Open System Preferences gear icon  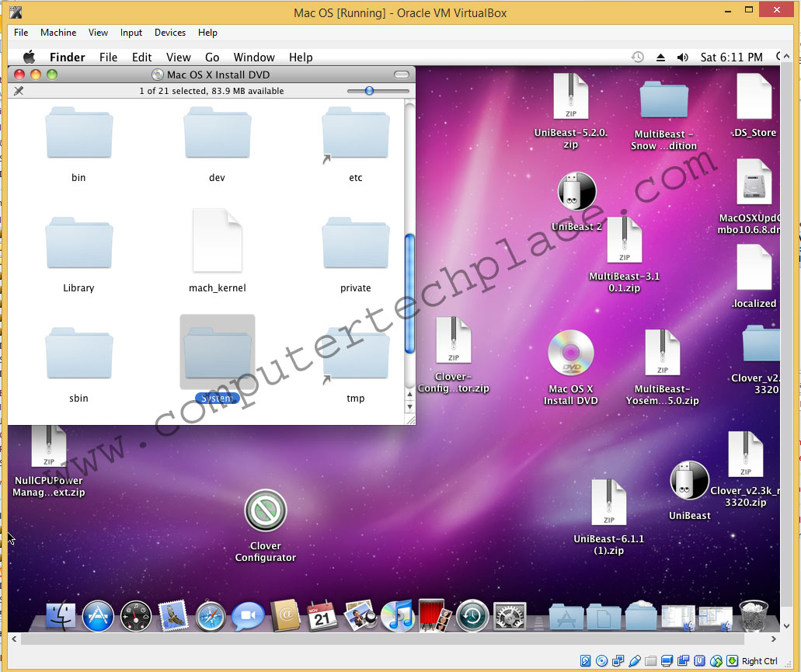pyautogui.click(x=510, y=616)
